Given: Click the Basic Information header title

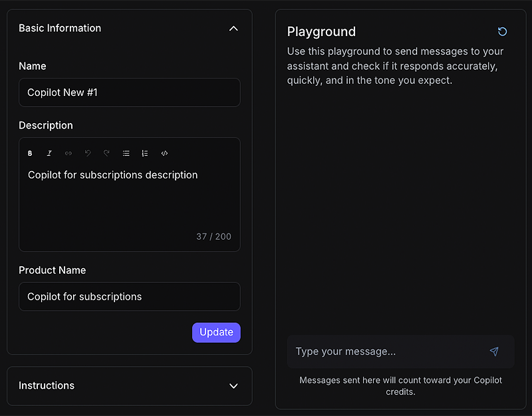Looking at the screenshot, I should click(x=60, y=28).
